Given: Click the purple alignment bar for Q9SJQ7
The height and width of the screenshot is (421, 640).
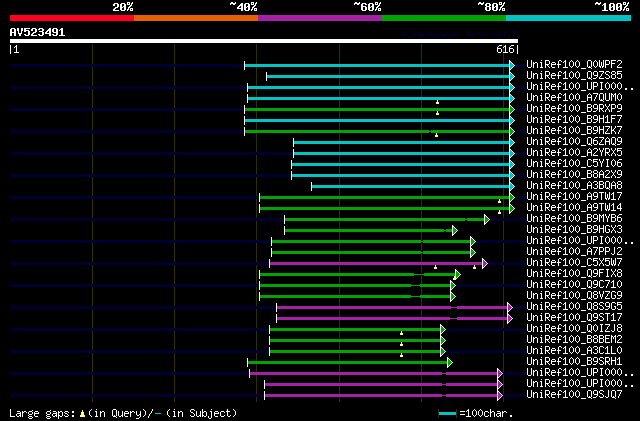Looking at the screenshot, I should pyautogui.click(x=381, y=396).
